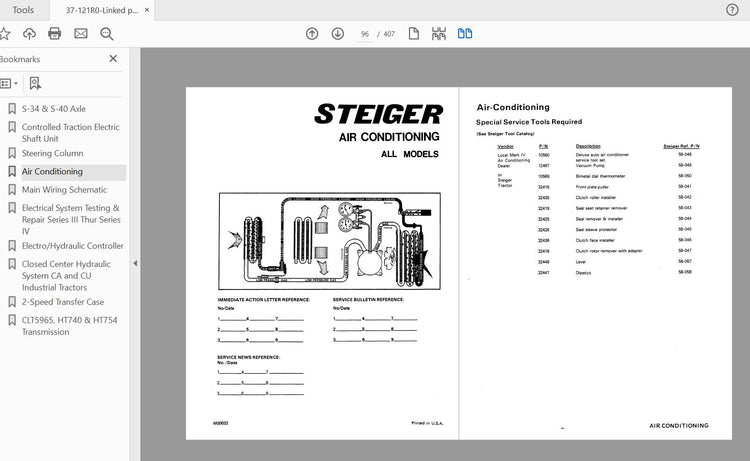Open Electrical System Testing & Repair bookmark
Viewport: 750px width, 461px height.
[x=71, y=220]
